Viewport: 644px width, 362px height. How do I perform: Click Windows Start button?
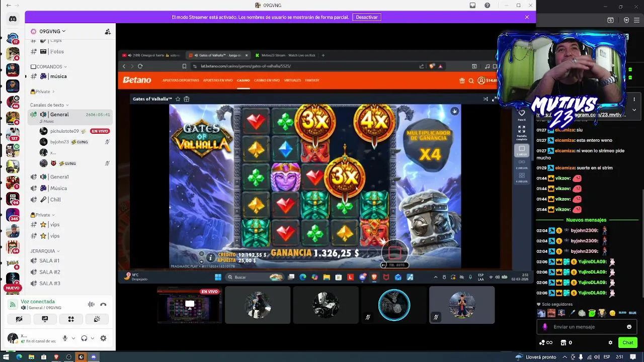point(6,357)
